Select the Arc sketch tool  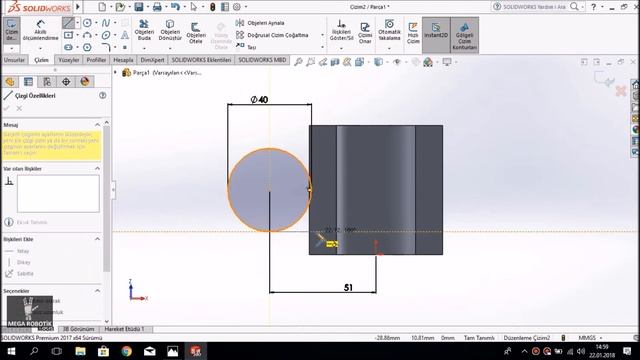coord(87,35)
